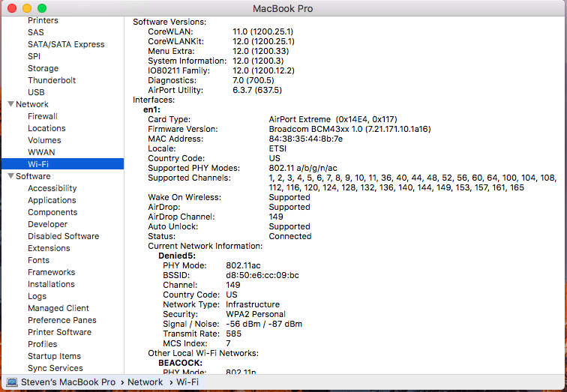Screen dimensions: 567x392
Task: Click the MAC Address value 84:38:35:44:8b:7e
Action: pos(306,139)
